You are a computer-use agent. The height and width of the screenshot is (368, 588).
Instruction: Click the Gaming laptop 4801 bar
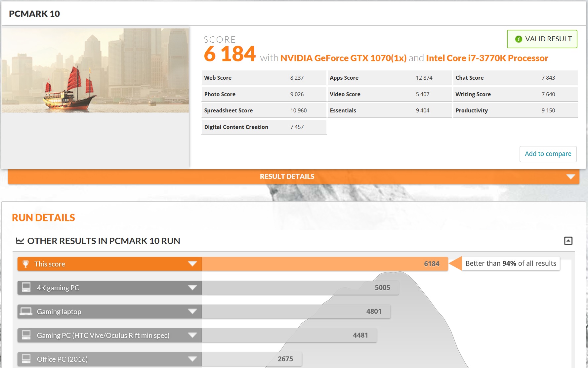(x=296, y=311)
